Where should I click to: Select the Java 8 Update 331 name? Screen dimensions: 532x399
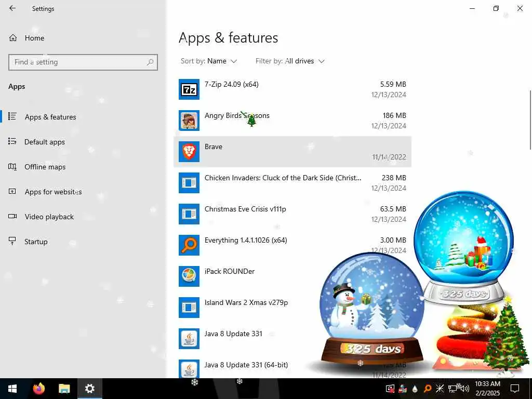pos(233,334)
